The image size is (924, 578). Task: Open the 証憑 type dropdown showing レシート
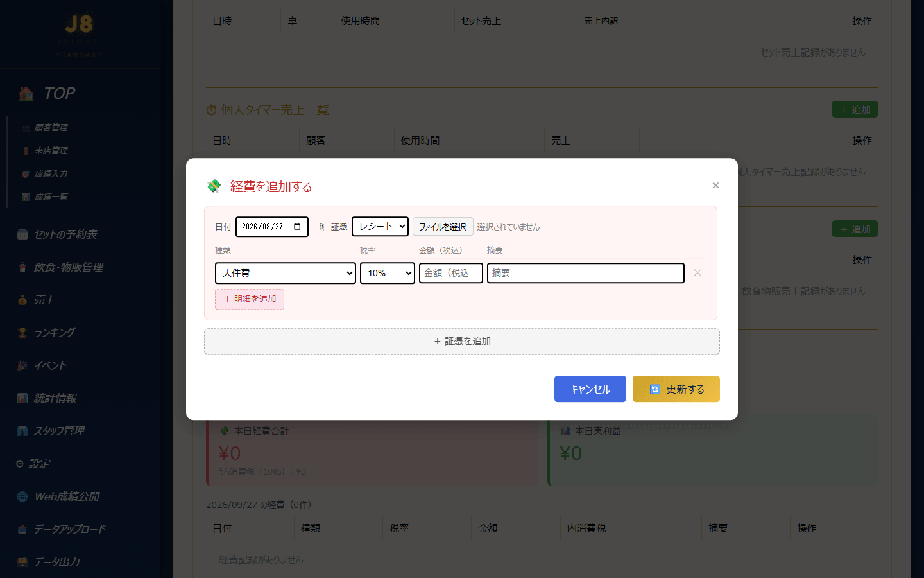tap(380, 227)
